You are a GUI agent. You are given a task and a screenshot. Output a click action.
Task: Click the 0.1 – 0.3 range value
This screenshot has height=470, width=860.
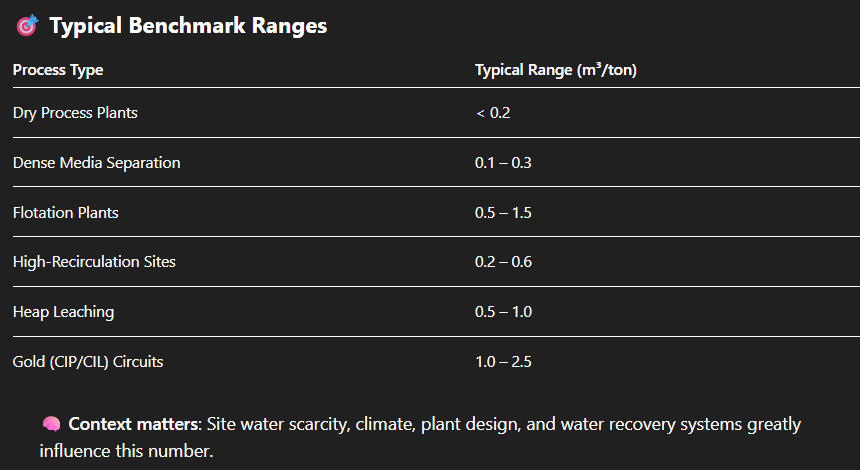click(x=503, y=162)
